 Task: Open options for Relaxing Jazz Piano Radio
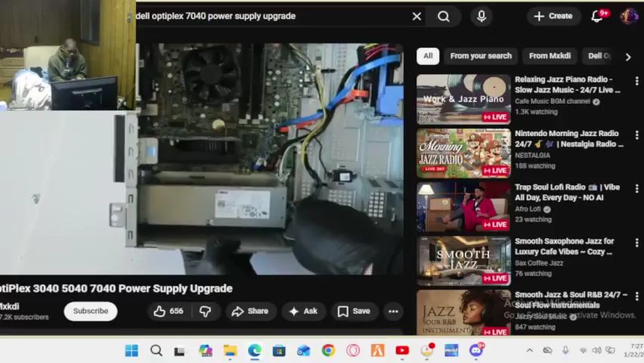pos(637,81)
